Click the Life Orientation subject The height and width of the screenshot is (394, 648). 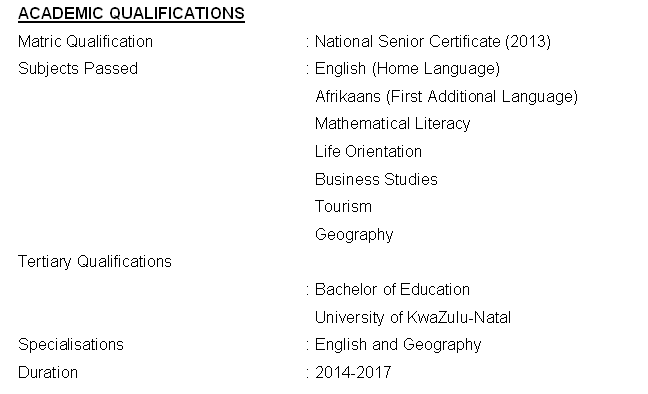(x=368, y=151)
